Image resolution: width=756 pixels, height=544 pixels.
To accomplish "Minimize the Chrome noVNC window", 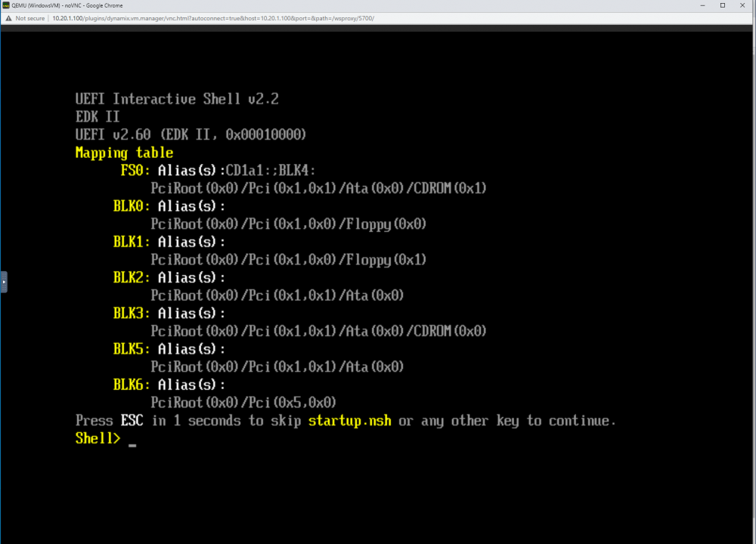I will point(702,5).
